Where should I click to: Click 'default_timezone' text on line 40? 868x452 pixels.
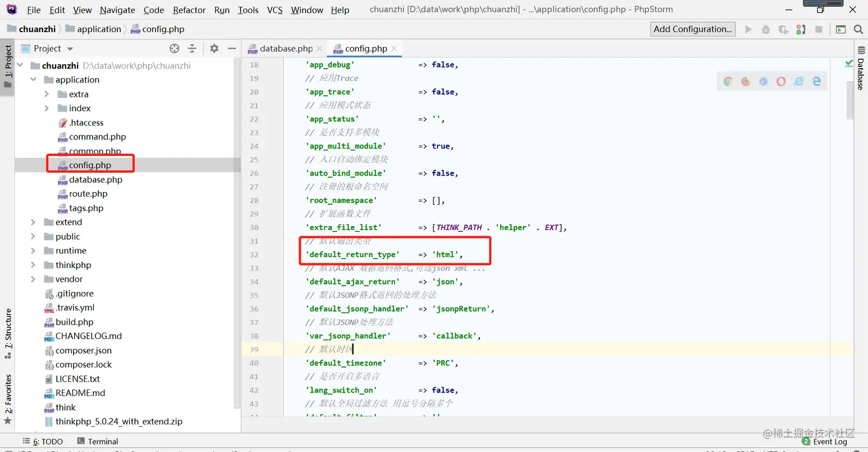click(x=346, y=363)
